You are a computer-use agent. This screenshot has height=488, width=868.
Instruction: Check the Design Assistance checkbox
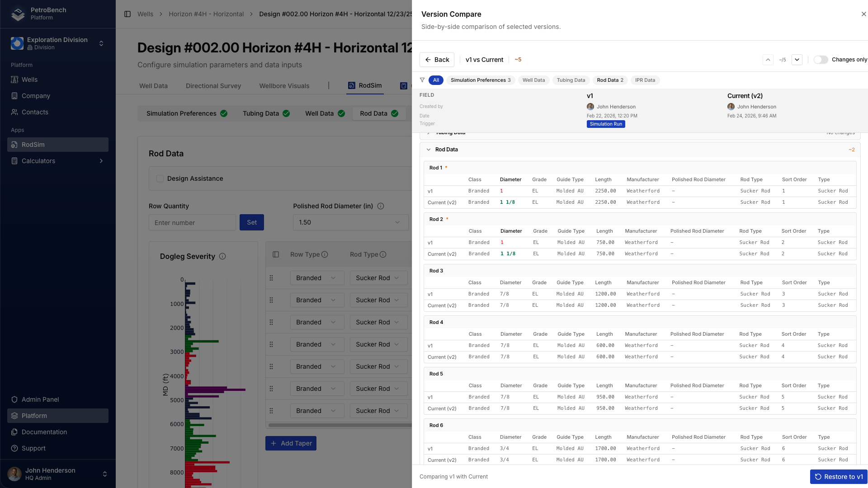(160, 178)
